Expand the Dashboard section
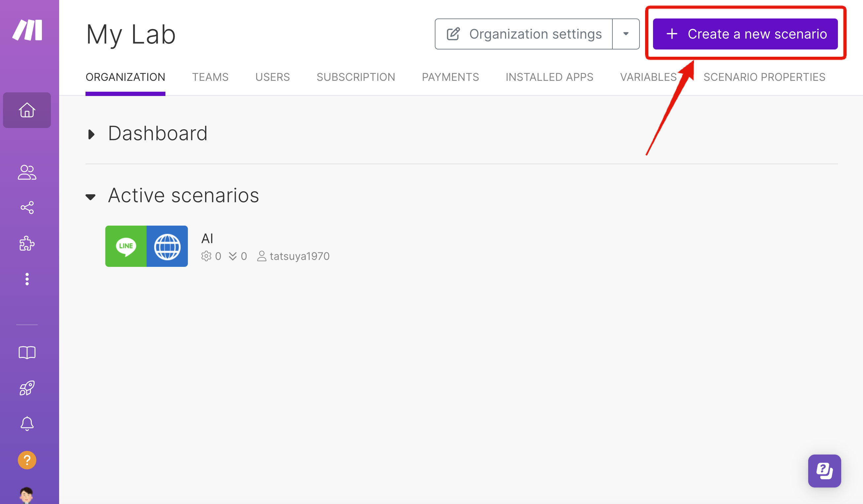The height and width of the screenshot is (504, 863). tap(91, 134)
